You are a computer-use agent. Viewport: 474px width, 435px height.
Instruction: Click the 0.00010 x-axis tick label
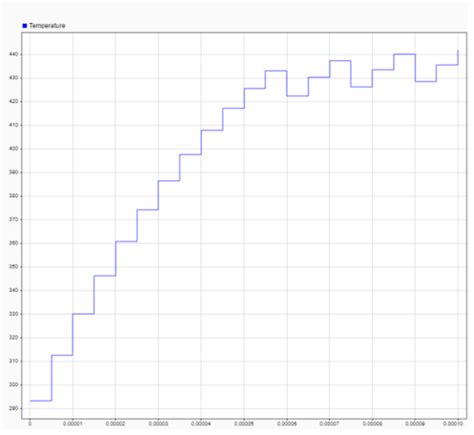tap(453, 424)
